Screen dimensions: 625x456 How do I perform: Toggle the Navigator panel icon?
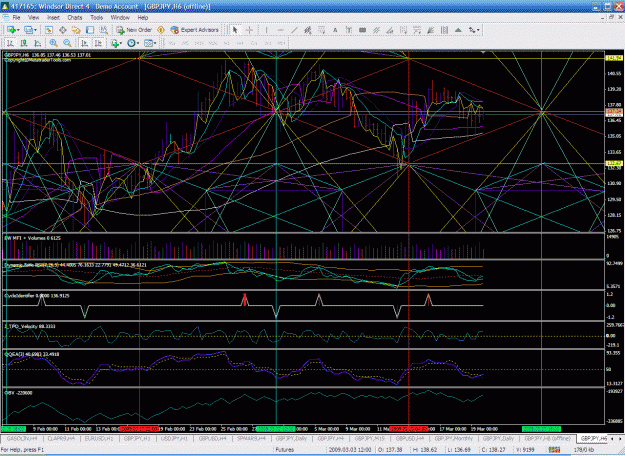[x=76, y=30]
